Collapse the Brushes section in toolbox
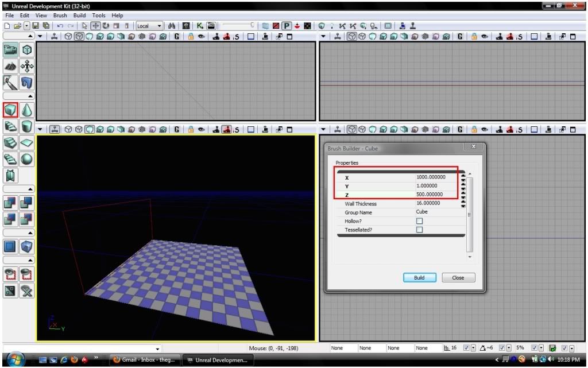This screenshot has height=368, width=588. click(19, 96)
